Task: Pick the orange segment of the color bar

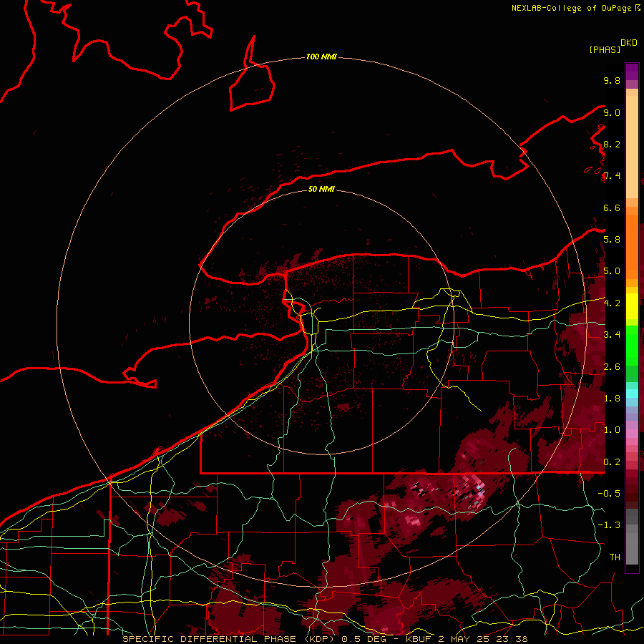Action: pos(632,247)
